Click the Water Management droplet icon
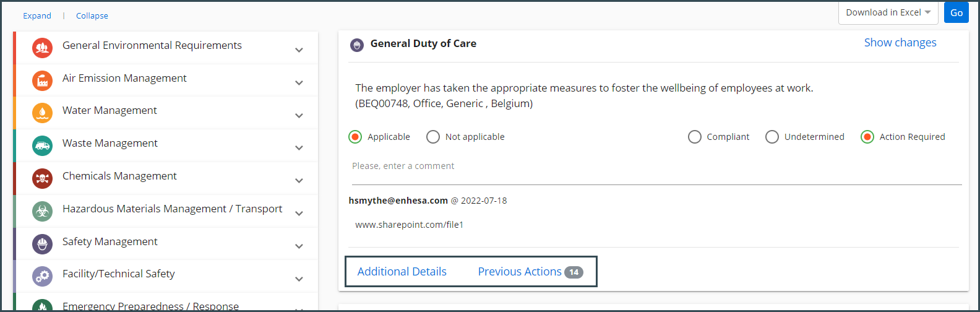The height and width of the screenshot is (312, 980). tap(42, 113)
